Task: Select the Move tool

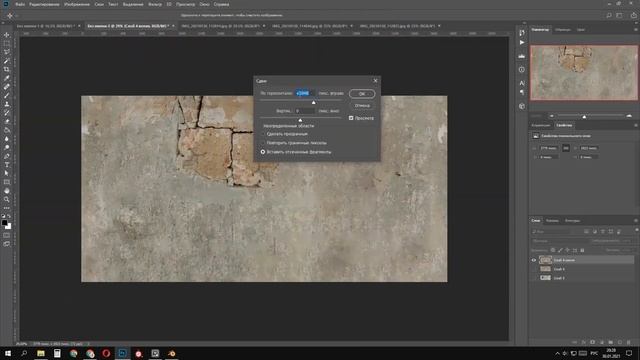Action: [7, 35]
